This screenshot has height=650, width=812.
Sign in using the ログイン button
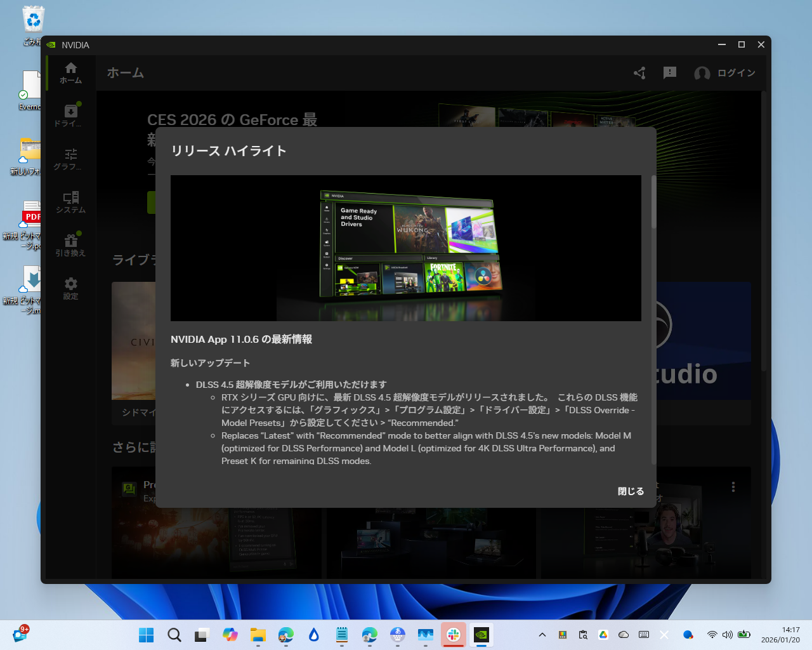pos(736,73)
